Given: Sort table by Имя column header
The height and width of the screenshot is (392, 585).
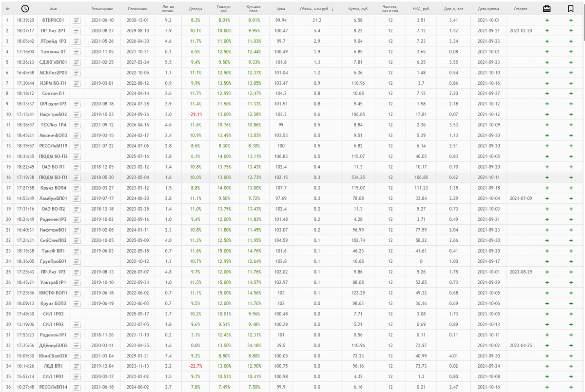Looking at the screenshot, I should coord(53,9).
